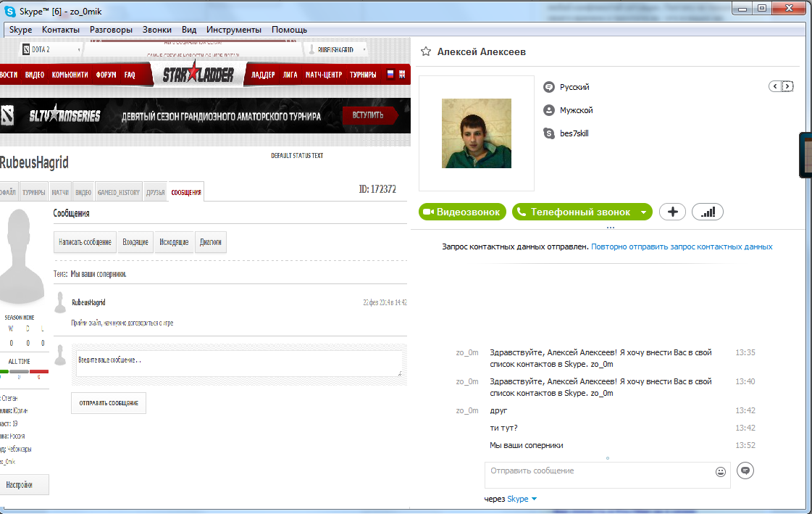
Task: Open the RubeusHagrid account dropdown
Action: 337,49
